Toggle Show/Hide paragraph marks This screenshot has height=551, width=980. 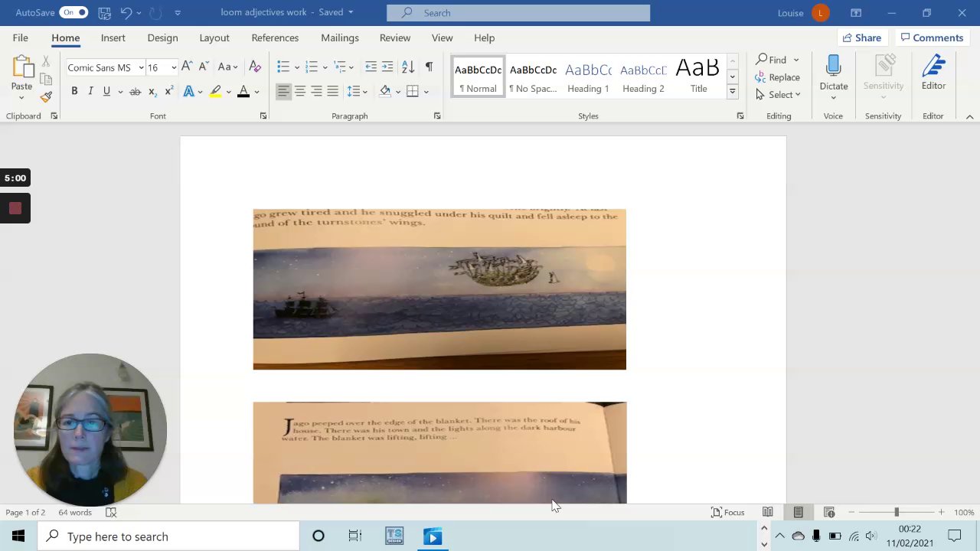coord(429,67)
